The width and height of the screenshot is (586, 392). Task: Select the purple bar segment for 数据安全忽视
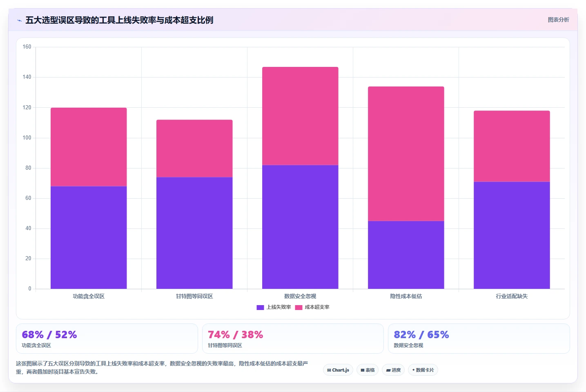pyautogui.click(x=300, y=227)
